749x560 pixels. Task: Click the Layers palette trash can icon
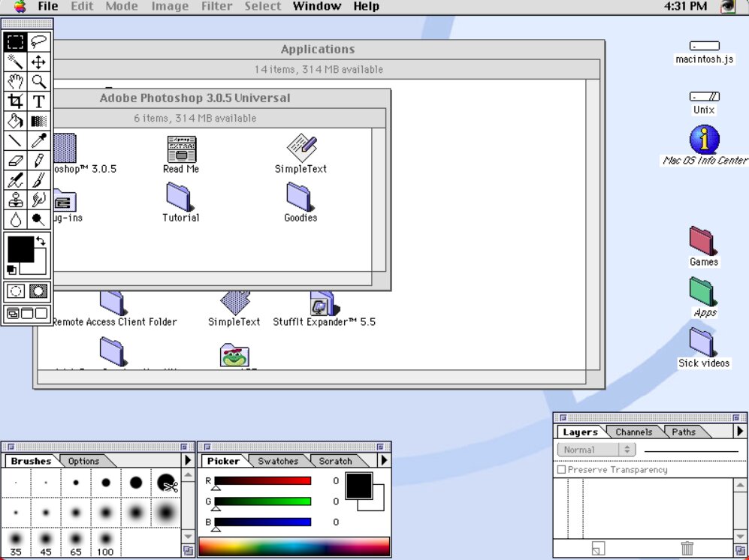click(x=687, y=548)
